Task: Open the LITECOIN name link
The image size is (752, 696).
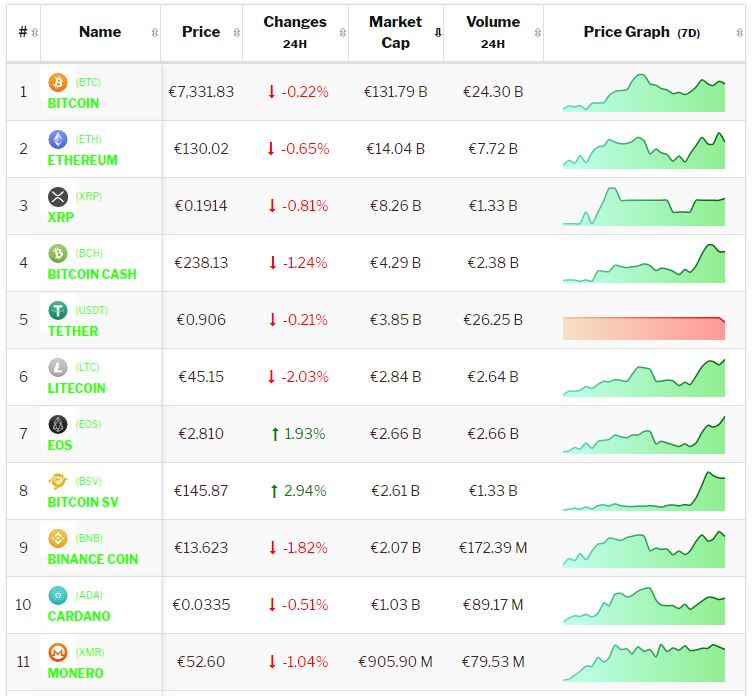Action: point(76,388)
